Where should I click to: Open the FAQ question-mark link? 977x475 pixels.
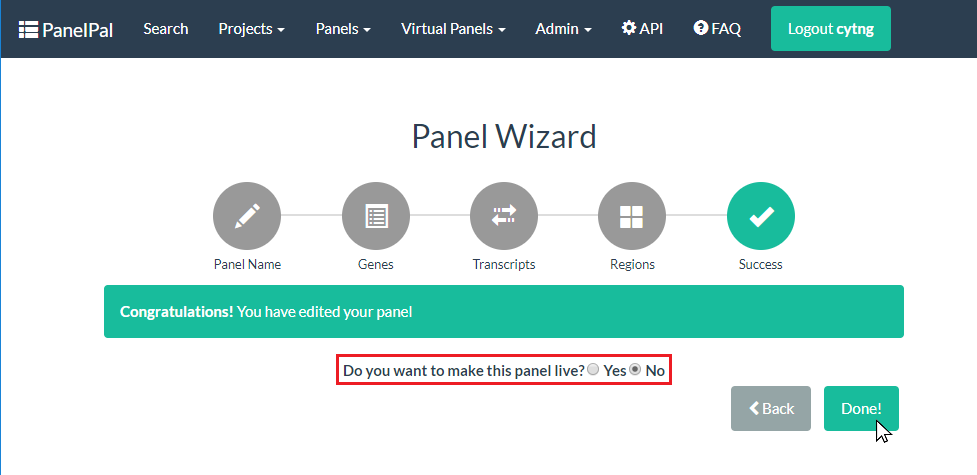coord(717,29)
